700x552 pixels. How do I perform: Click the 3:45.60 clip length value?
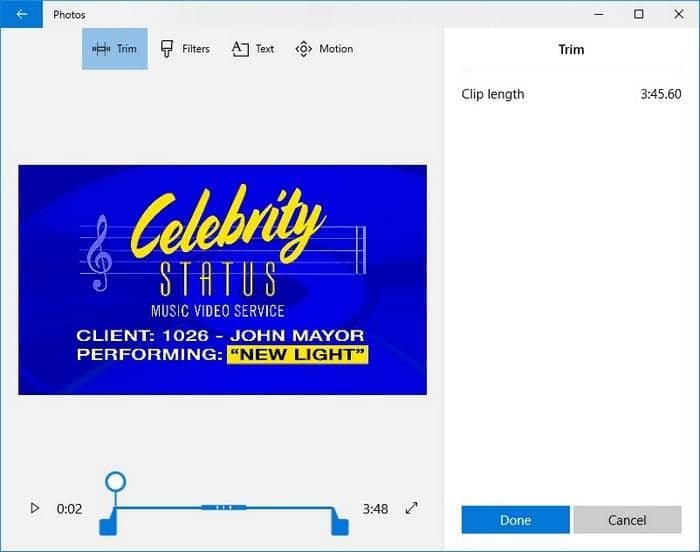click(661, 94)
